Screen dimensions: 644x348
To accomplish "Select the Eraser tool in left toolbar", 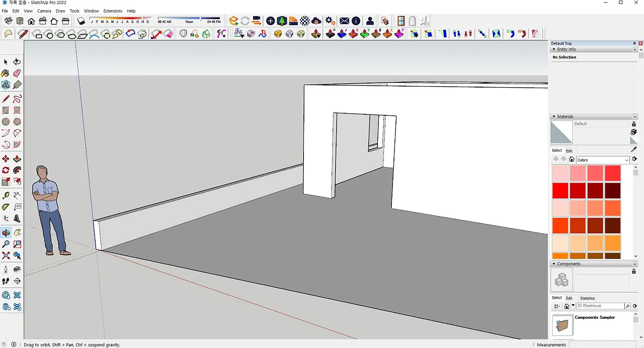I will point(17,74).
